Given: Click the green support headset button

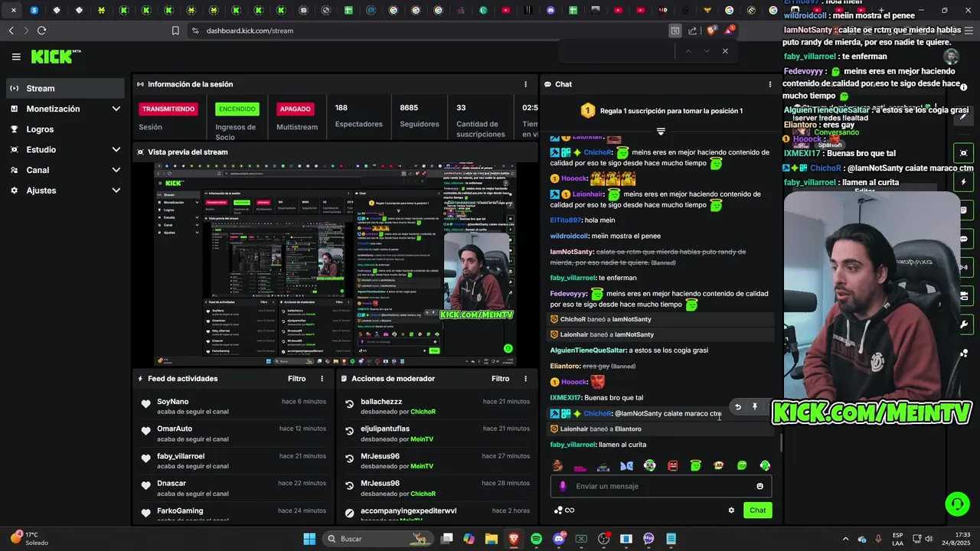Looking at the screenshot, I should 957,504.
